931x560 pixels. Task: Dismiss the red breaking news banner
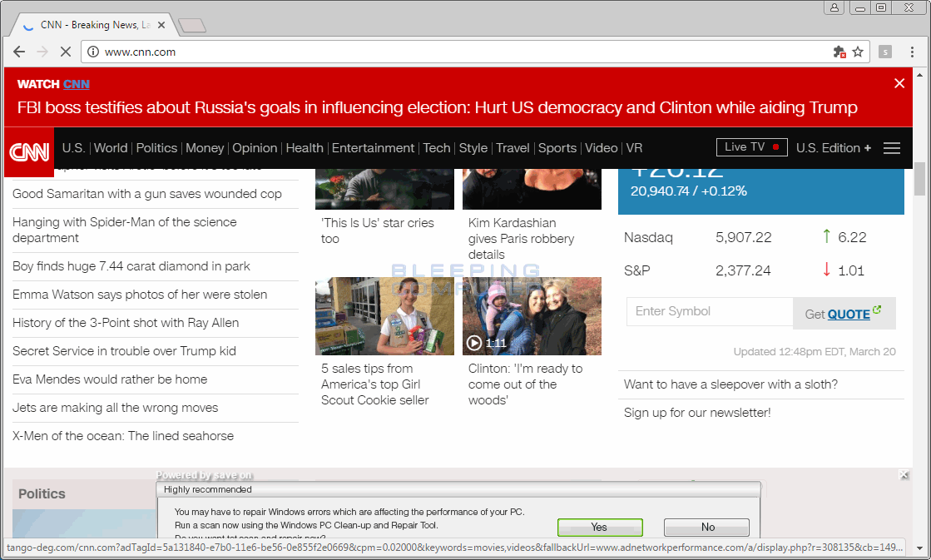click(x=899, y=84)
